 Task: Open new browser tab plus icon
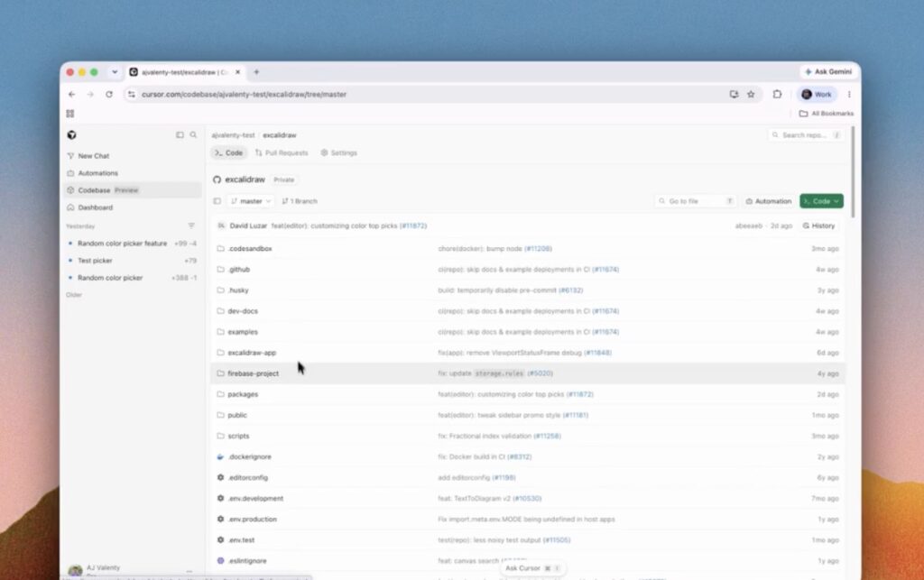point(256,72)
